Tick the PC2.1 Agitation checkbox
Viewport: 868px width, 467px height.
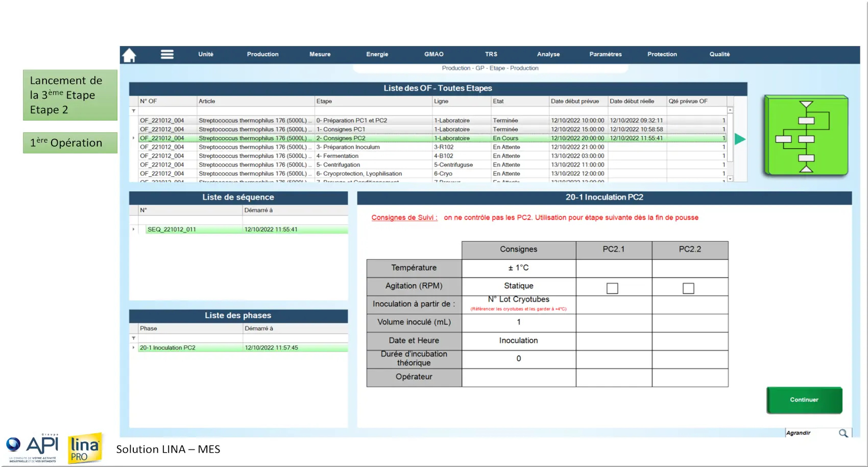612,288
